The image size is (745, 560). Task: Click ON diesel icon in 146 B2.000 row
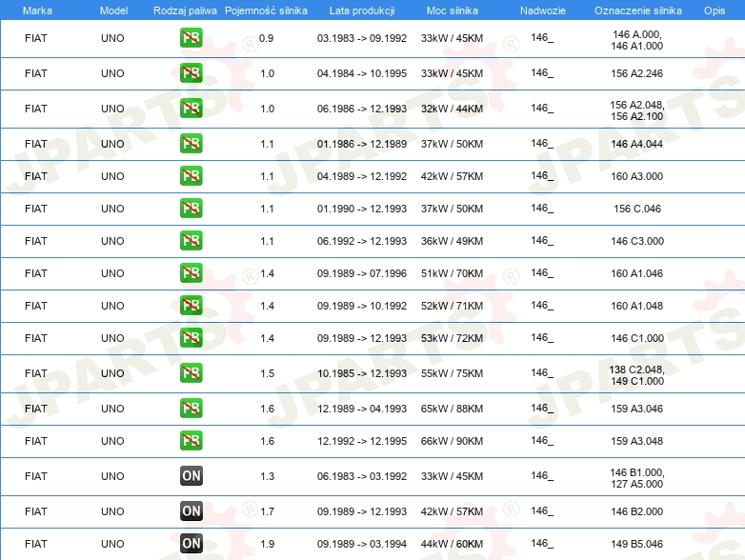191,511
